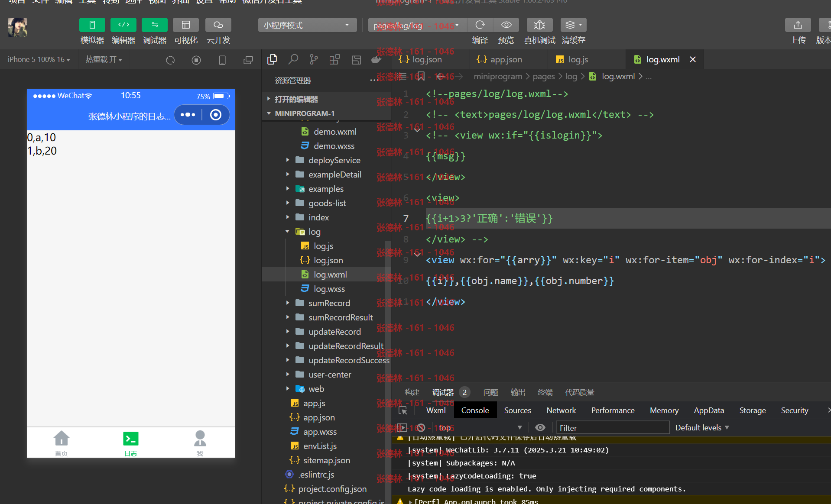Open the visualization (可视化) tool
This screenshot has height=504, width=831.
[186, 25]
